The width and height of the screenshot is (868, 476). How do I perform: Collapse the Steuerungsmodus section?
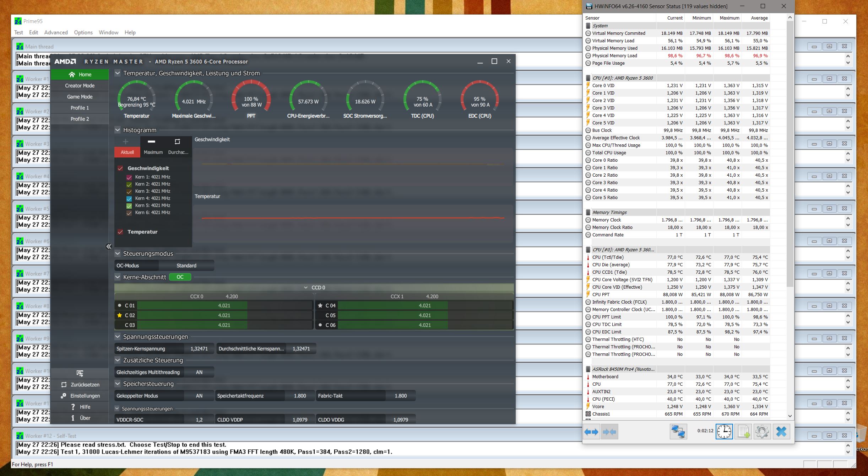point(118,253)
